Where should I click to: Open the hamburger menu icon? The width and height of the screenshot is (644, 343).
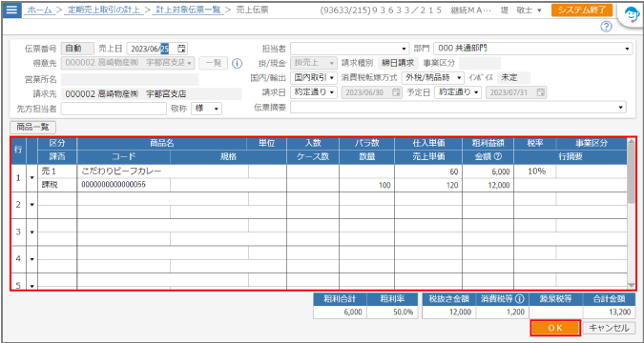[11, 10]
